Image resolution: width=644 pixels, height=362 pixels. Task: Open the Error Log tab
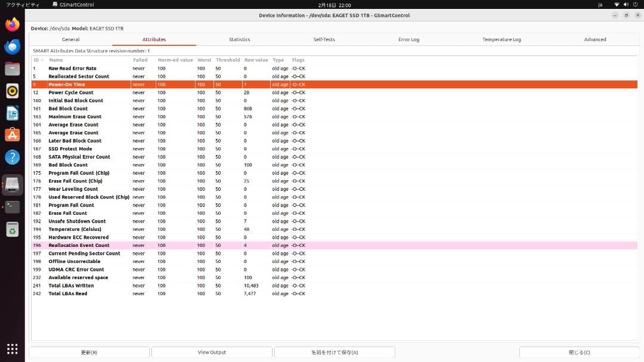tap(408, 39)
